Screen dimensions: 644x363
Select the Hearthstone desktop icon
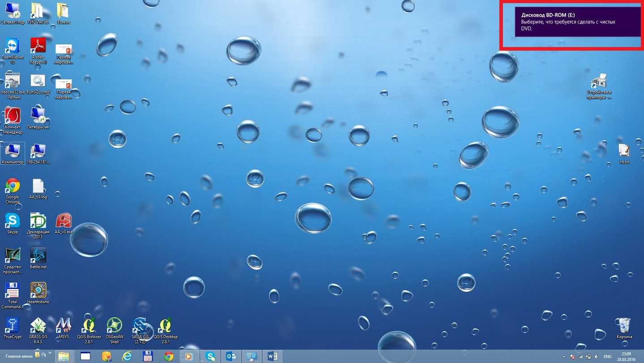(x=38, y=291)
